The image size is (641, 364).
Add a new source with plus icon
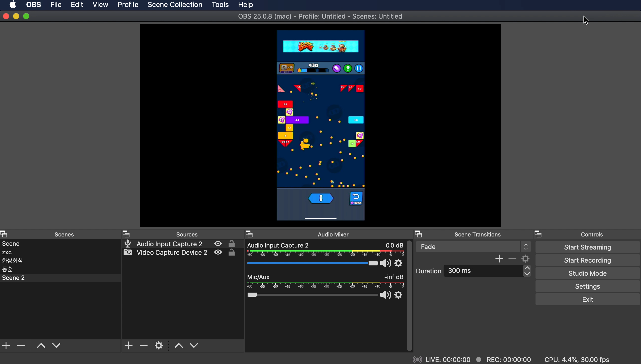(x=129, y=346)
